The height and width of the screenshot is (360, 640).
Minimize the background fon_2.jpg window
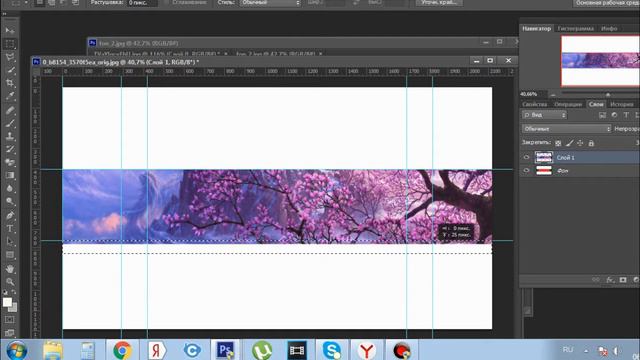coord(486,42)
